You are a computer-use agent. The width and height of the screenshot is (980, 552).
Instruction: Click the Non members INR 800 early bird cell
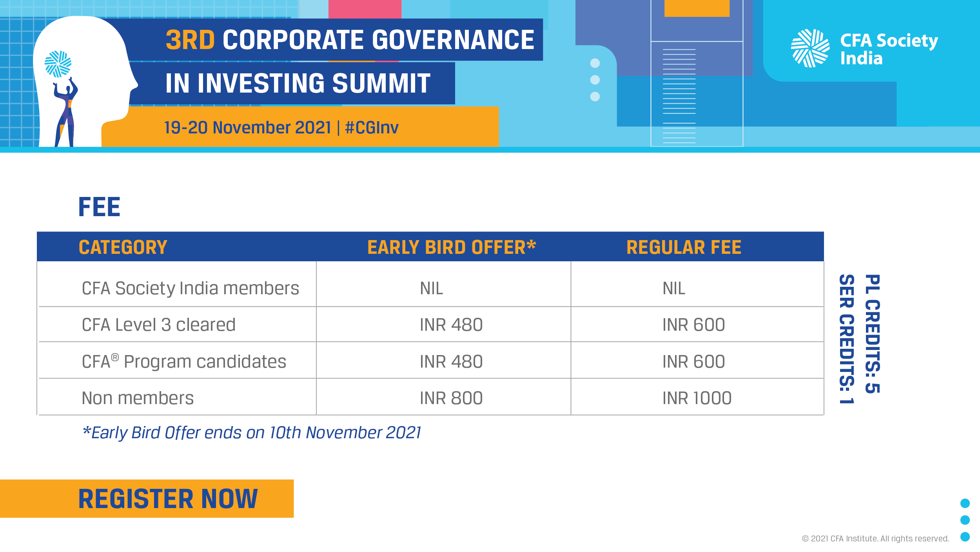[451, 398]
